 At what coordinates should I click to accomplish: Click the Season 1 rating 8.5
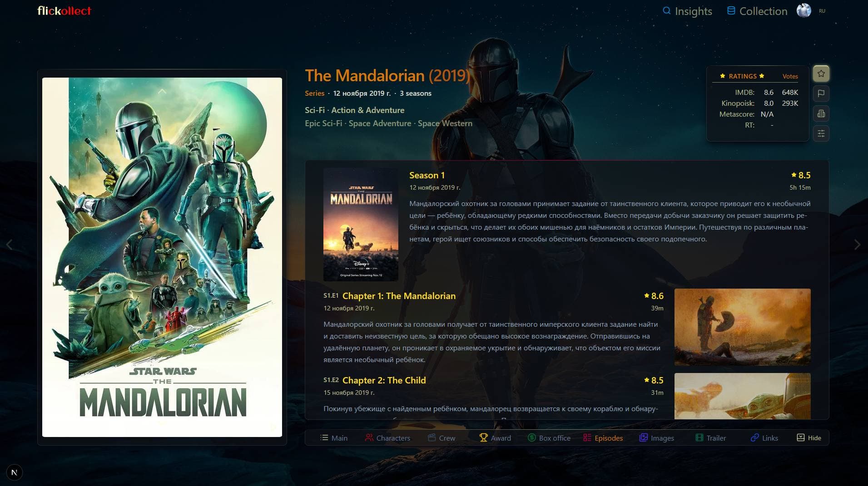coord(801,175)
